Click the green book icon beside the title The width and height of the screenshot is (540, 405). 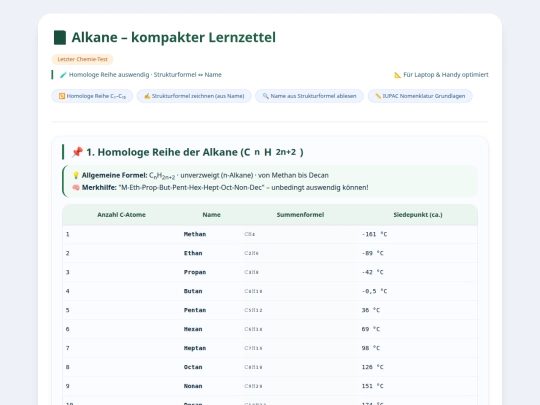point(60,38)
